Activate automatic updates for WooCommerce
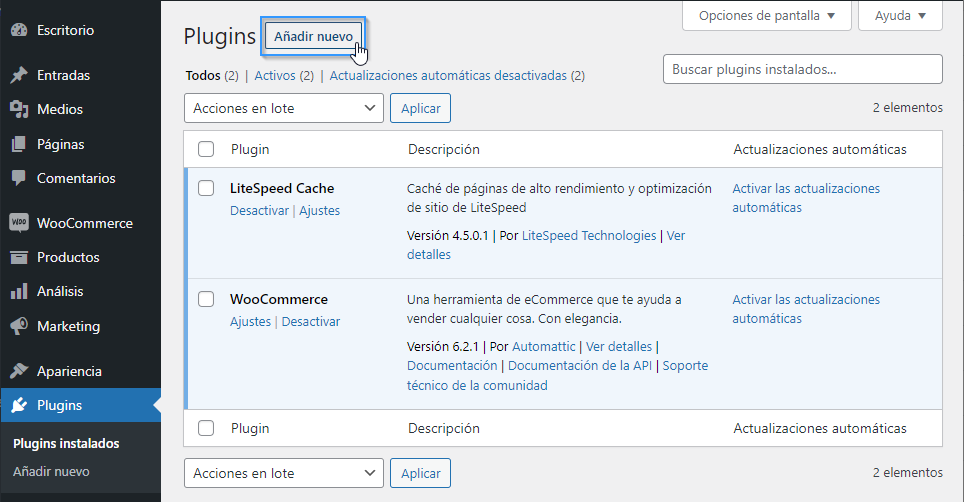Screen dimensions: 964x502 [x=806, y=309]
